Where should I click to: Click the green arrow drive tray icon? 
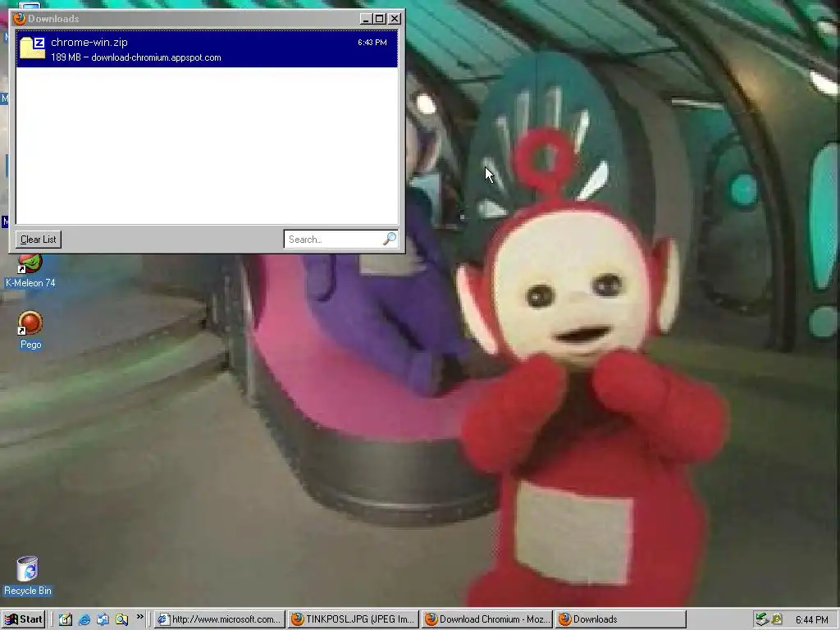pos(761,619)
